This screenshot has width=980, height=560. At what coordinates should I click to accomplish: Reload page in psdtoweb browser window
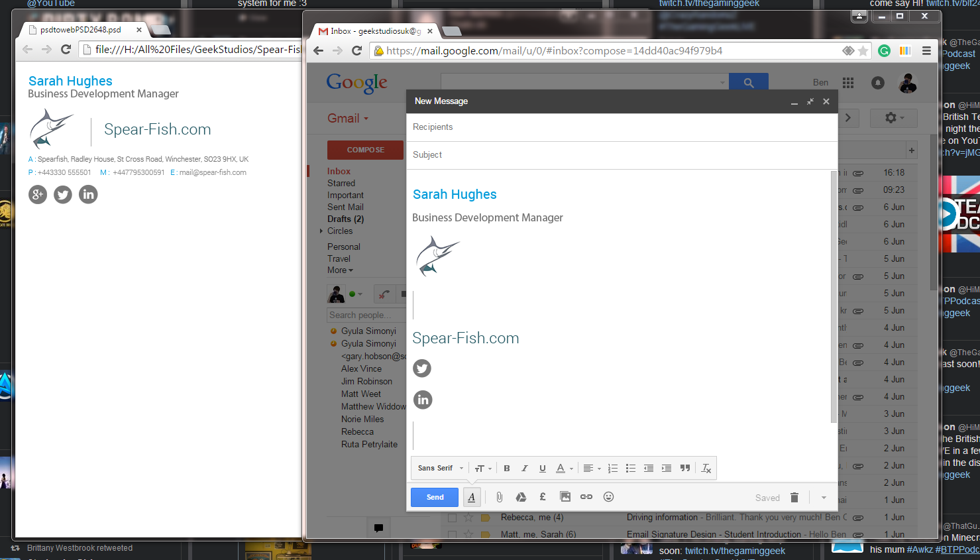click(66, 49)
